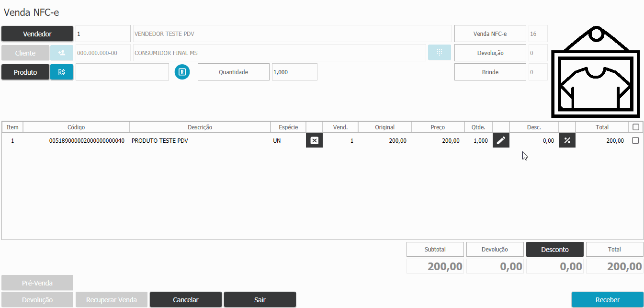Click the quantity field showing 1,000

(x=294, y=72)
